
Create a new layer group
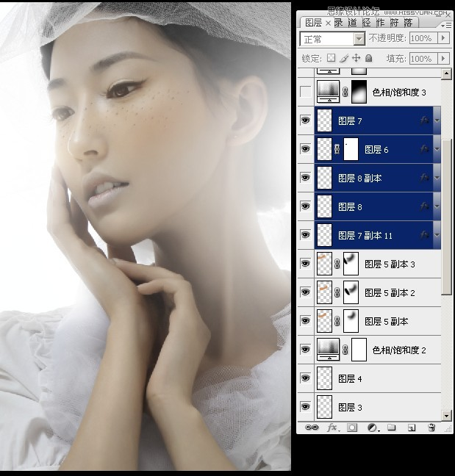coord(392,428)
